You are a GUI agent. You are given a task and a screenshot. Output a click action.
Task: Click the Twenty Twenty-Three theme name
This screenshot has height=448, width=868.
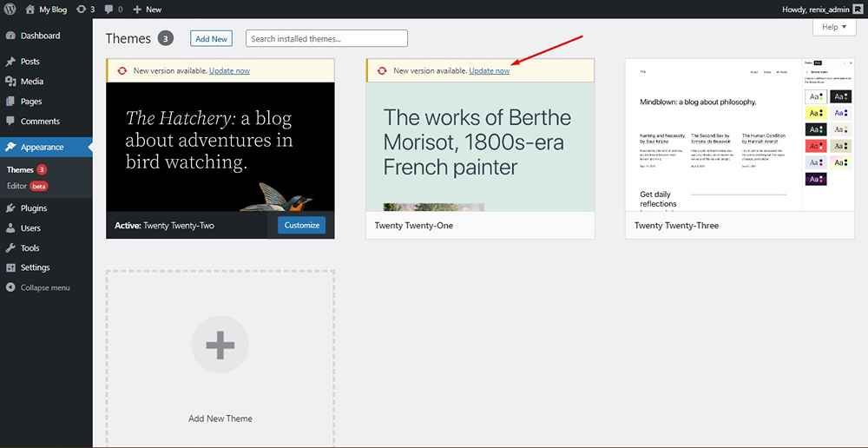click(676, 226)
